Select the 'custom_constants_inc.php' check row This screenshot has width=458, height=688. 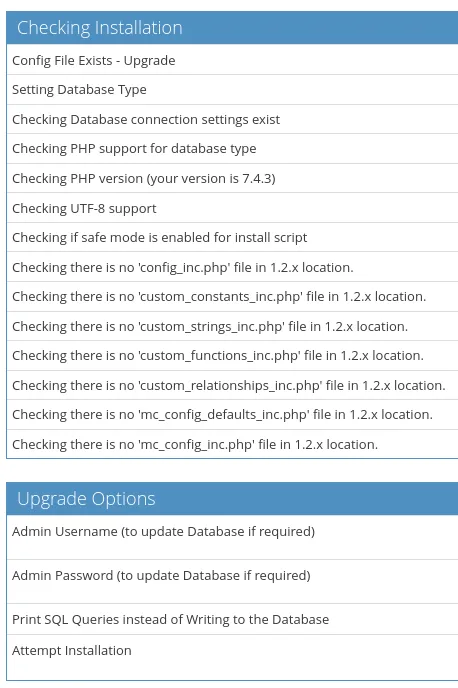pyautogui.click(x=232, y=297)
